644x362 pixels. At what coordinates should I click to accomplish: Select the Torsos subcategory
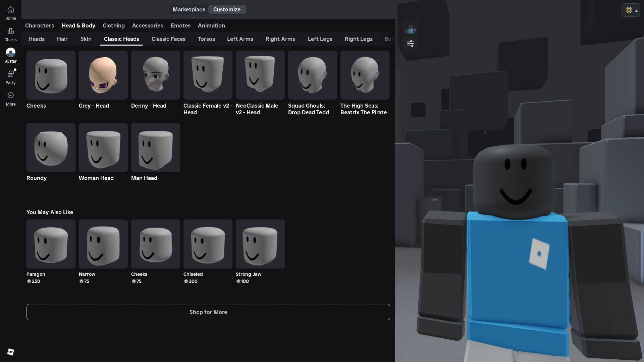(206, 39)
